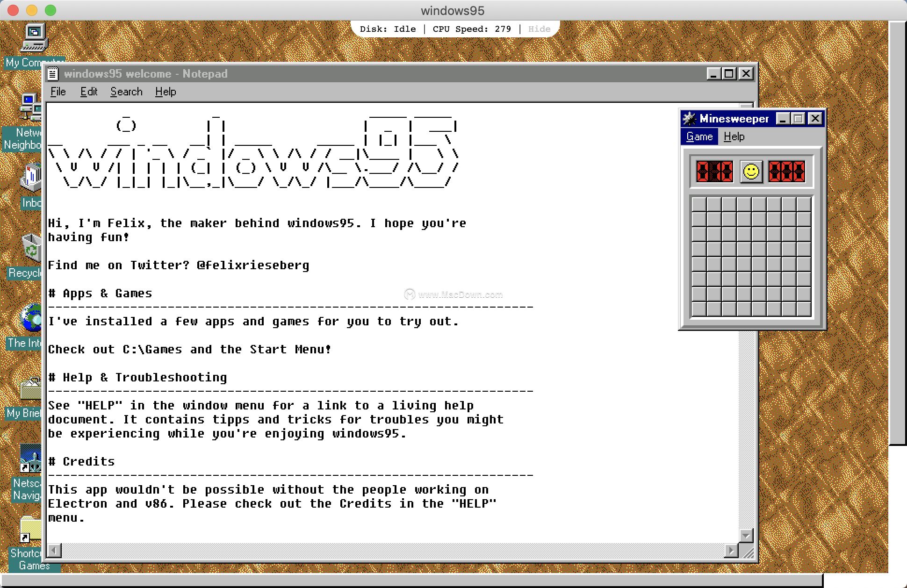The height and width of the screenshot is (588, 907).
Task: Open the Notepad Search menu
Action: tap(126, 92)
